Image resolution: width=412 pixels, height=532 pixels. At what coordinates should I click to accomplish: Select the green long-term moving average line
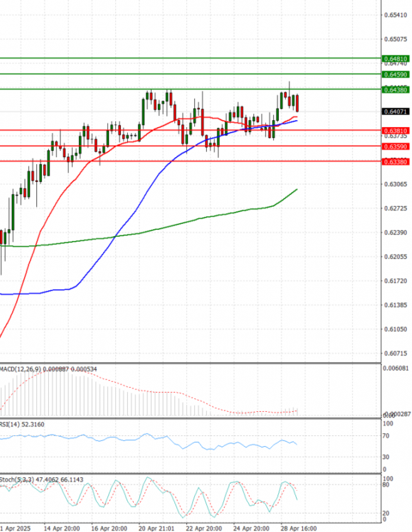[206, 218]
